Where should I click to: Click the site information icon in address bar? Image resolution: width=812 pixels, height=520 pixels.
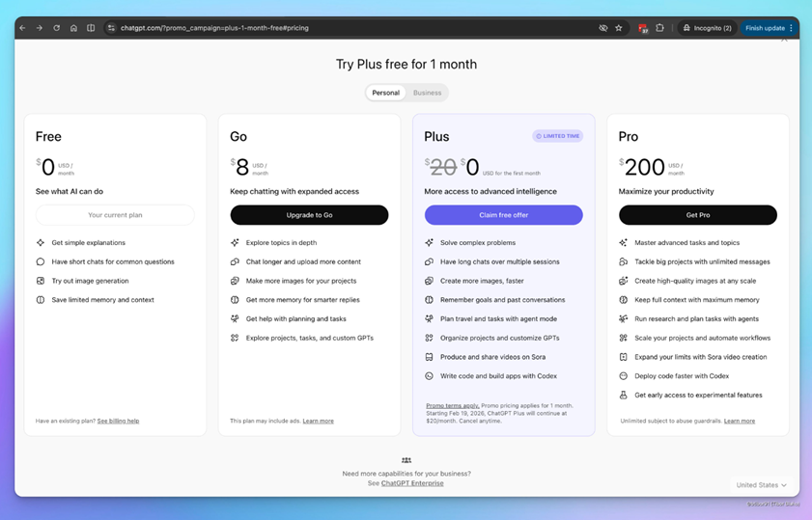111,28
